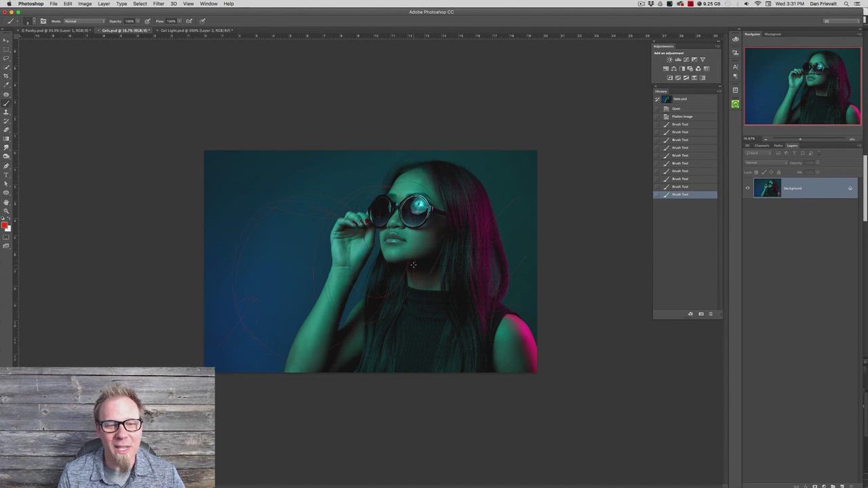Hide the Background layer with eye icon

point(748,188)
